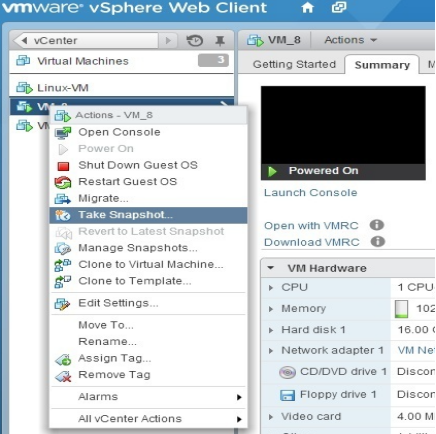This screenshot has height=434, width=436.
Task: Click the Launch Console link
Action: 310,193
